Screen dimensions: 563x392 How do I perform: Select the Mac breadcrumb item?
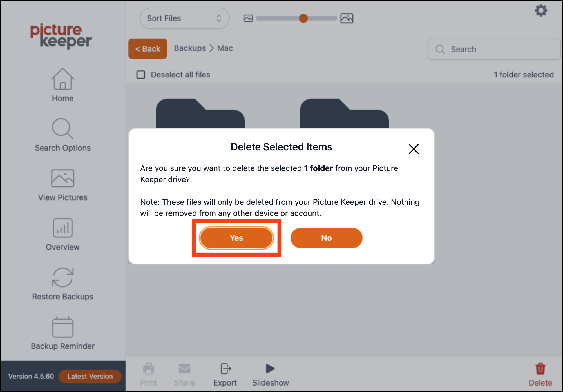coord(225,48)
